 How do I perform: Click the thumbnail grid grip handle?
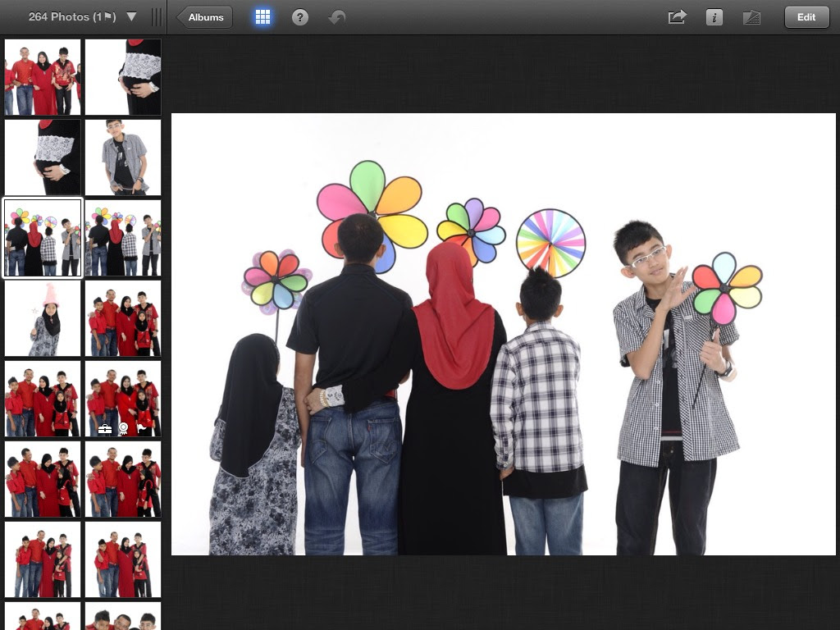point(157,17)
